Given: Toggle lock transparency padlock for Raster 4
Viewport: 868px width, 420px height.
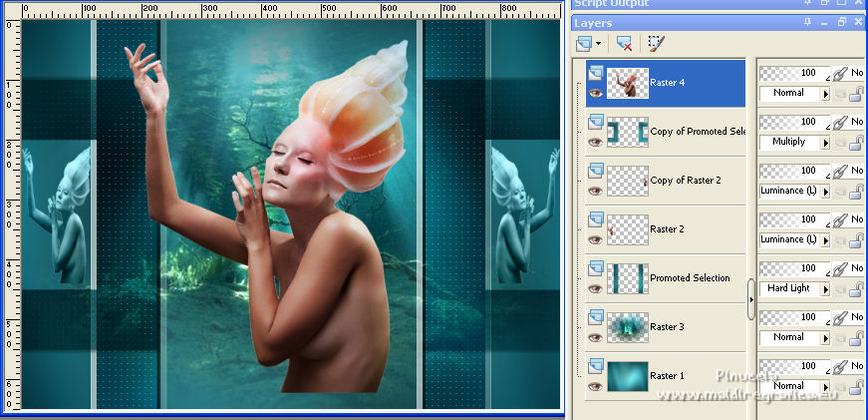Looking at the screenshot, I should [x=857, y=94].
